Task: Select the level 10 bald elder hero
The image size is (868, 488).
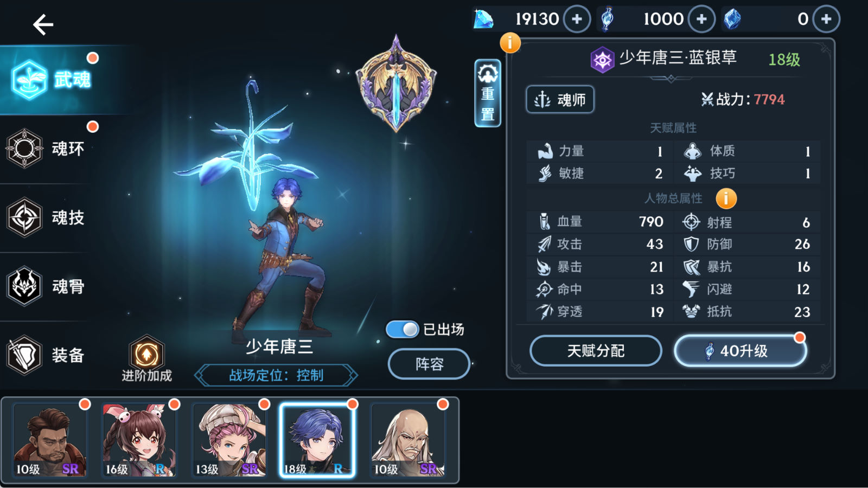Action: (407, 440)
